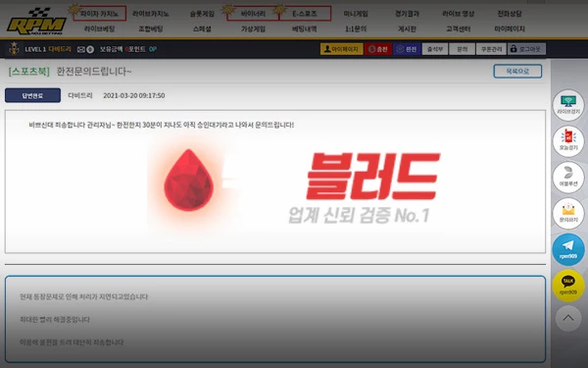Go to 베팅내역 in the navigation menu

click(x=305, y=28)
